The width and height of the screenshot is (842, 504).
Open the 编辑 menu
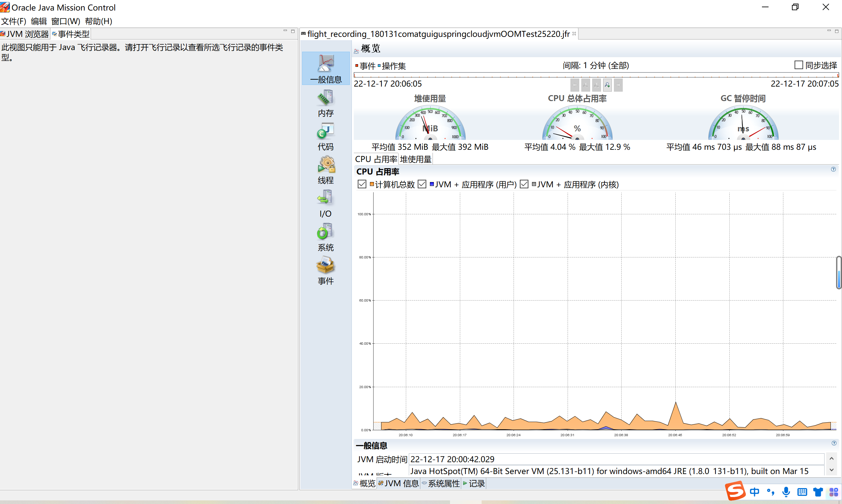point(39,21)
